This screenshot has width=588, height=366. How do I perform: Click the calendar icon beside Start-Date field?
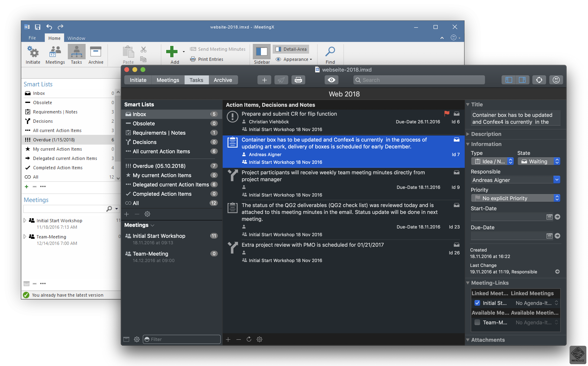pyautogui.click(x=549, y=217)
